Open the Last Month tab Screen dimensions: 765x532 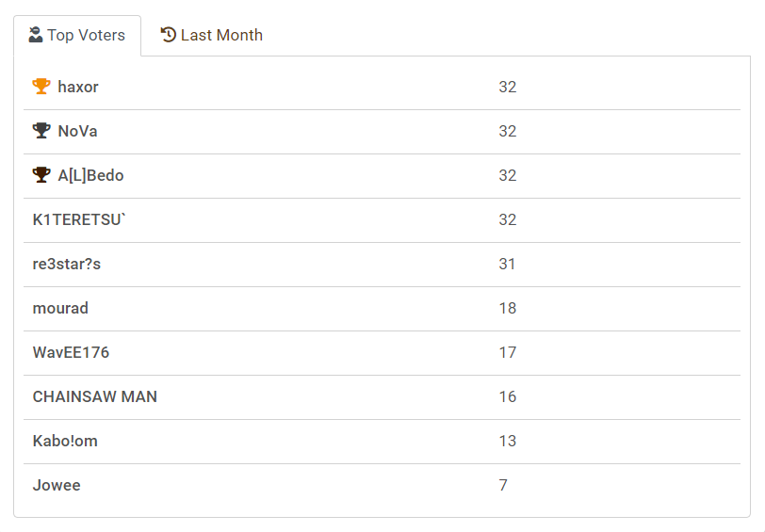click(212, 36)
